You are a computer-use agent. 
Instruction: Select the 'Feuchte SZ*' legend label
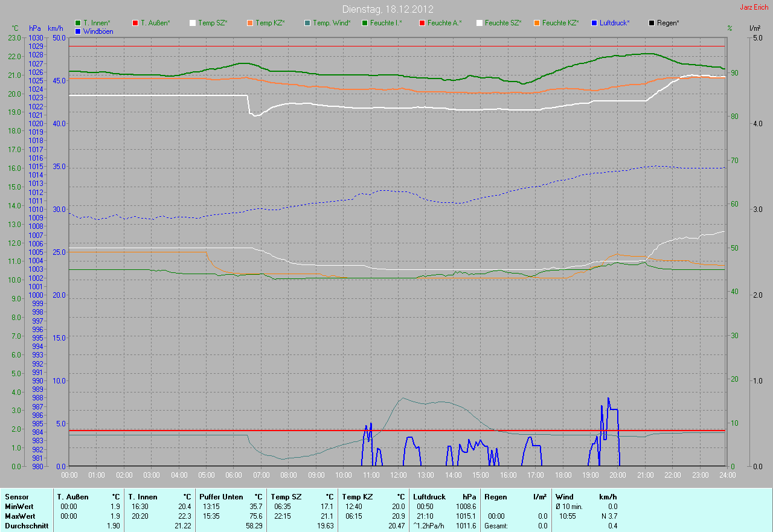pos(503,23)
